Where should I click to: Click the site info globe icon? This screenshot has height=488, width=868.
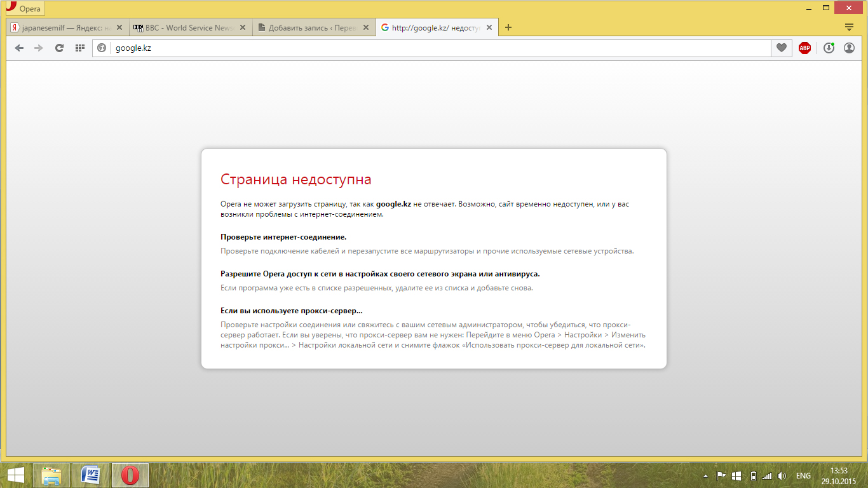[x=101, y=48]
